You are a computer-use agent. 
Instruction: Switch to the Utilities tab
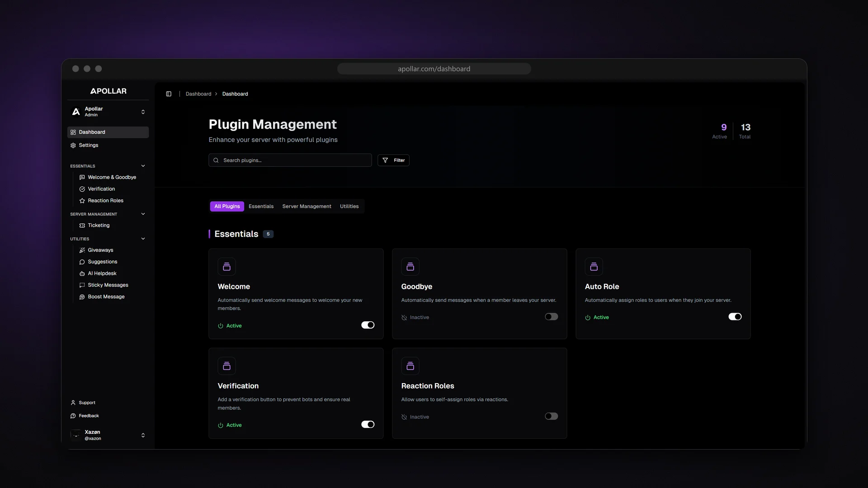[349, 206]
